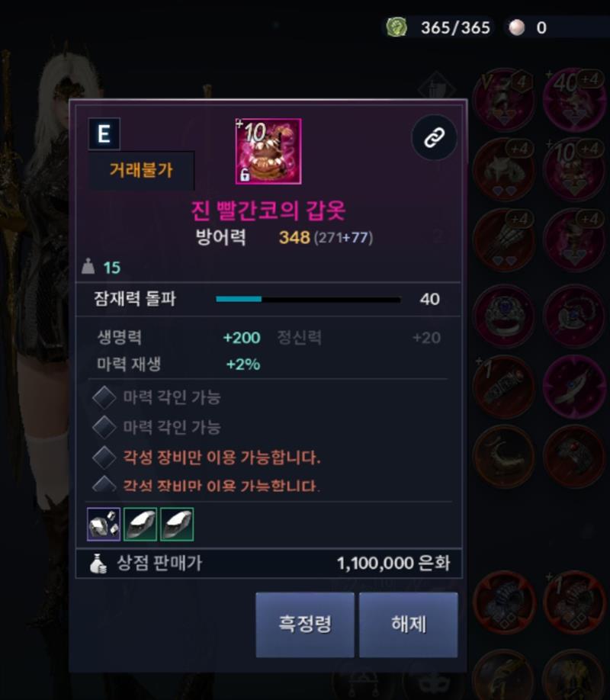This screenshot has height=700, width=610.
Task: Select the first green-bordered crystal icon
Action: [x=140, y=524]
